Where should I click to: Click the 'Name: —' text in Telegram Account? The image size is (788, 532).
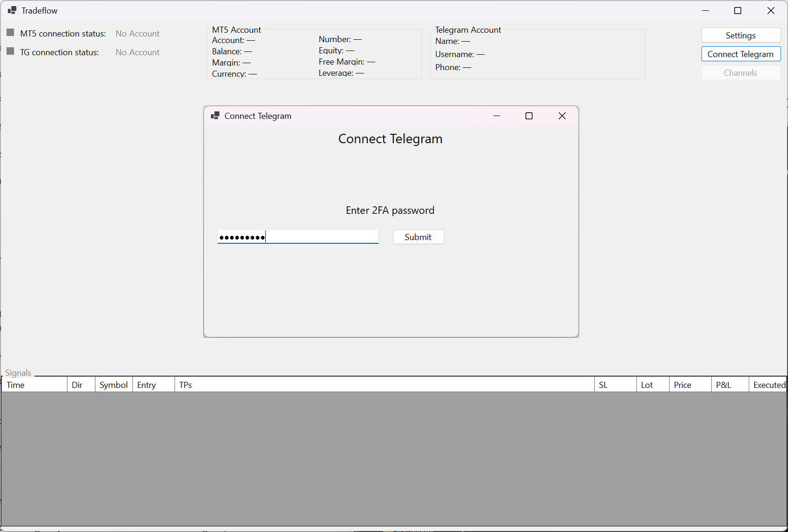tap(452, 41)
